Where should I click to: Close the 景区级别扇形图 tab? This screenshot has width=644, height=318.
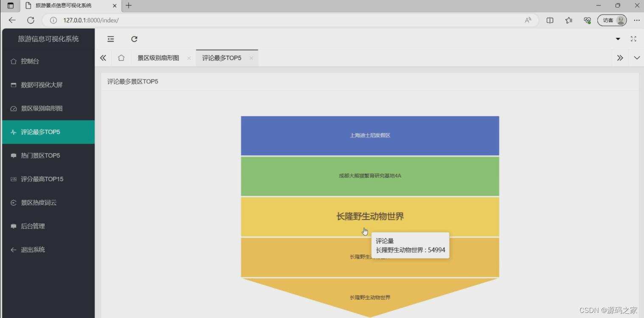(x=189, y=58)
